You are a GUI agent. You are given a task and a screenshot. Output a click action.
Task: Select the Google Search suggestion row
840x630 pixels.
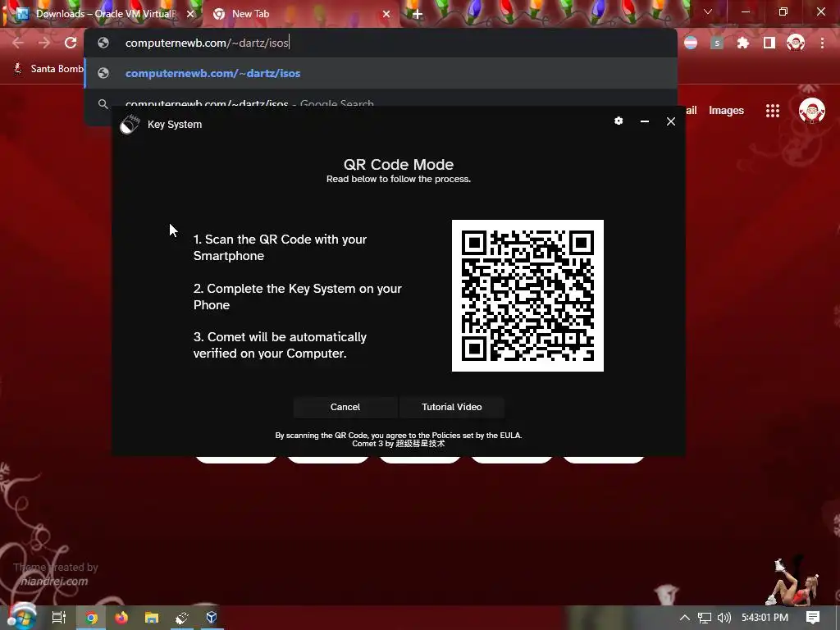point(381,103)
